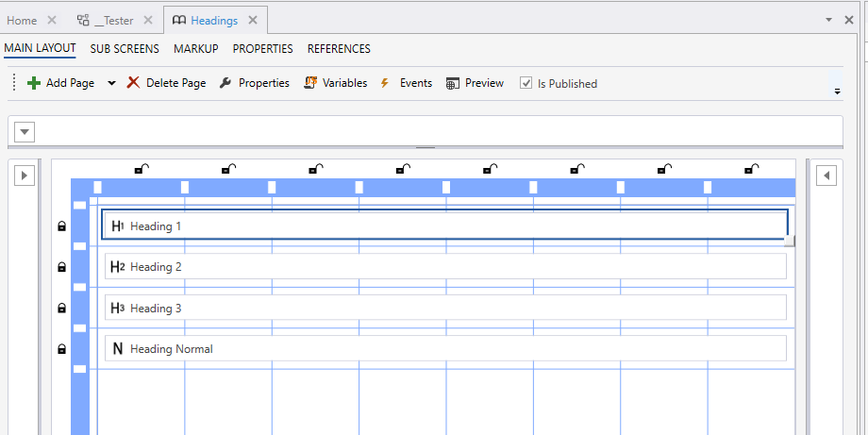Open the REFERENCES tab

point(339,49)
